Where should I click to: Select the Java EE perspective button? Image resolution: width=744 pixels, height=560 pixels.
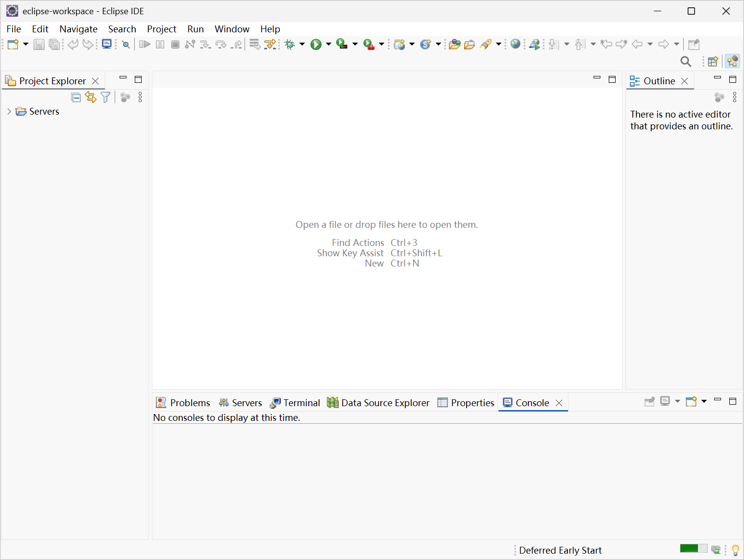[733, 61]
